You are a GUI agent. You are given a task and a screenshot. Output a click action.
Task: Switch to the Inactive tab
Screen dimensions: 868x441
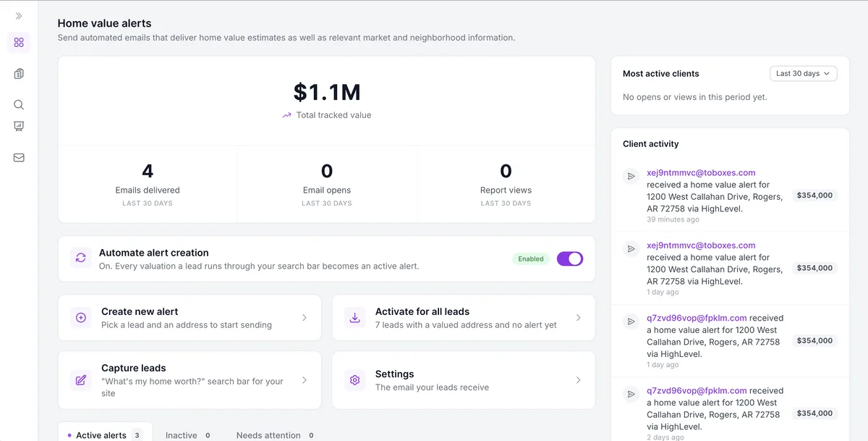188,435
